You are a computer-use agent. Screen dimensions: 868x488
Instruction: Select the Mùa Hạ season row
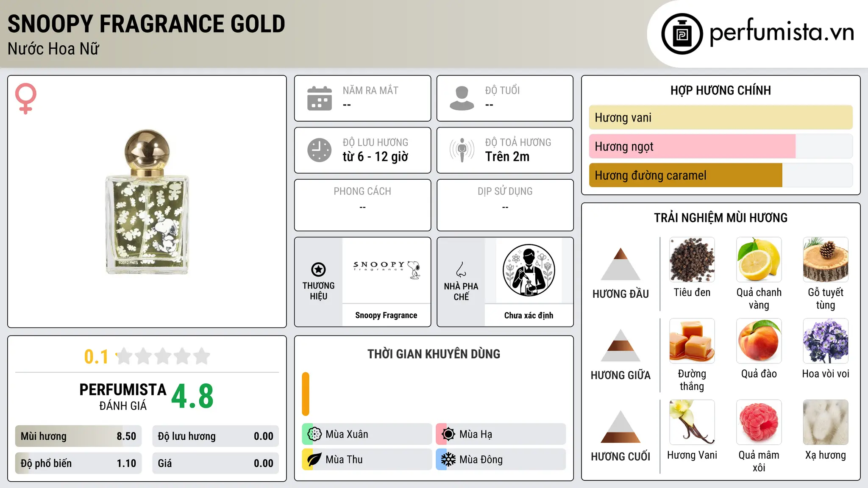point(501,434)
